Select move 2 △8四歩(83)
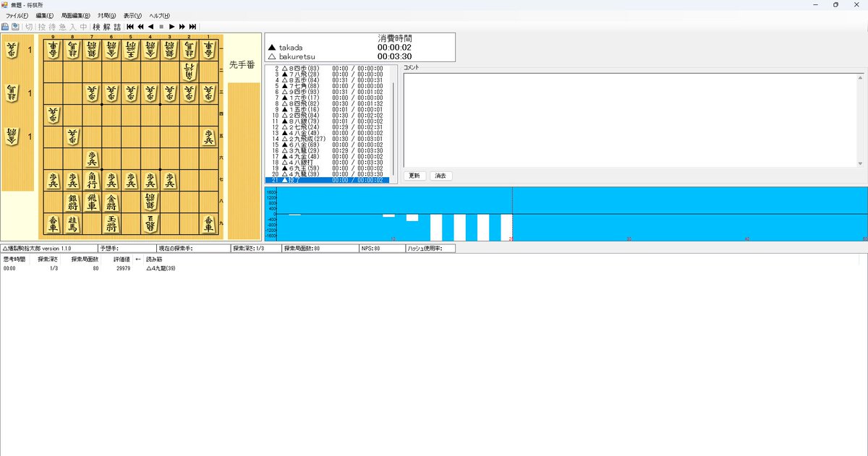The width and height of the screenshot is (868, 456). pos(327,68)
